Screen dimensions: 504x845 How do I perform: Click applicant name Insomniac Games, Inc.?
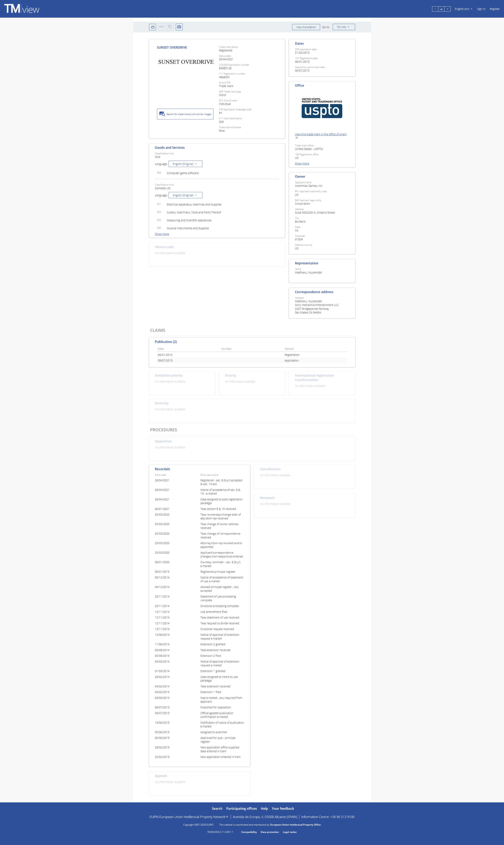click(x=309, y=186)
